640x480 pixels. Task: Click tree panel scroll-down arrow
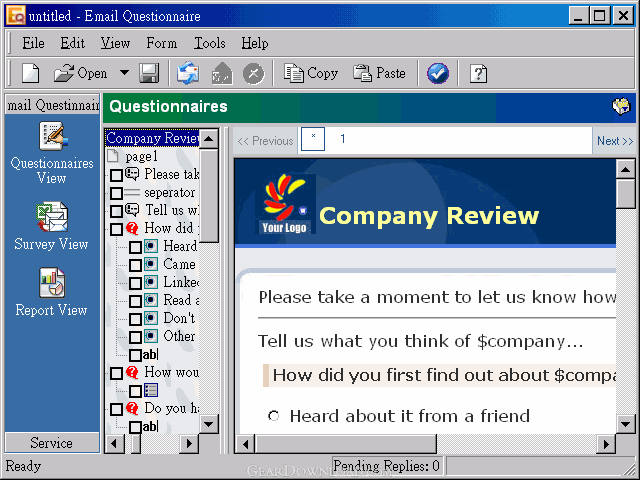click(x=209, y=424)
